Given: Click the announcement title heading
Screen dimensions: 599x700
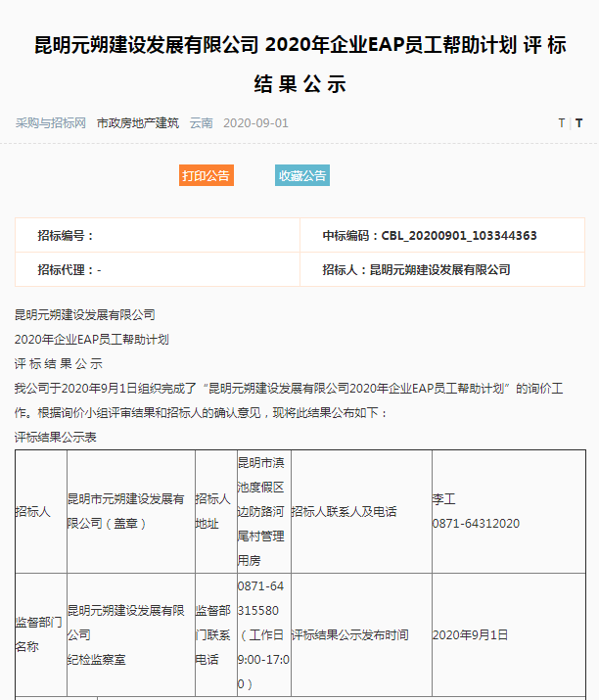Looking at the screenshot, I should pyautogui.click(x=299, y=64).
